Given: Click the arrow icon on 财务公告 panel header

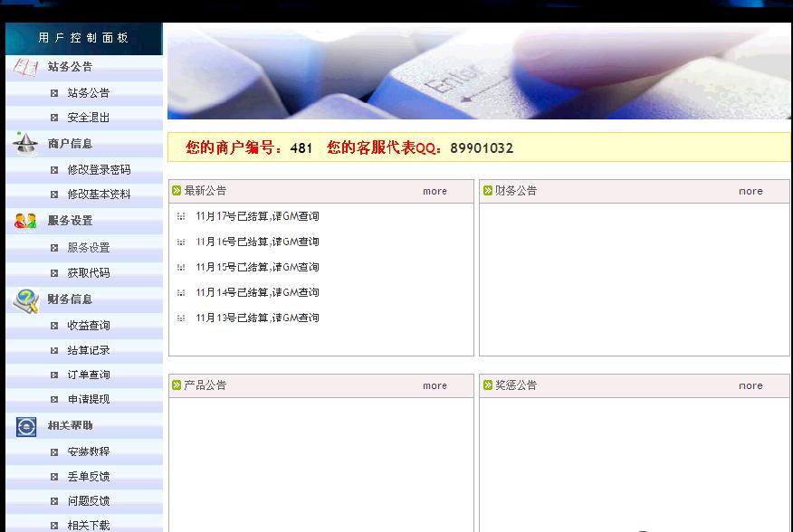Looking at the screenshot, I should 490,190.
